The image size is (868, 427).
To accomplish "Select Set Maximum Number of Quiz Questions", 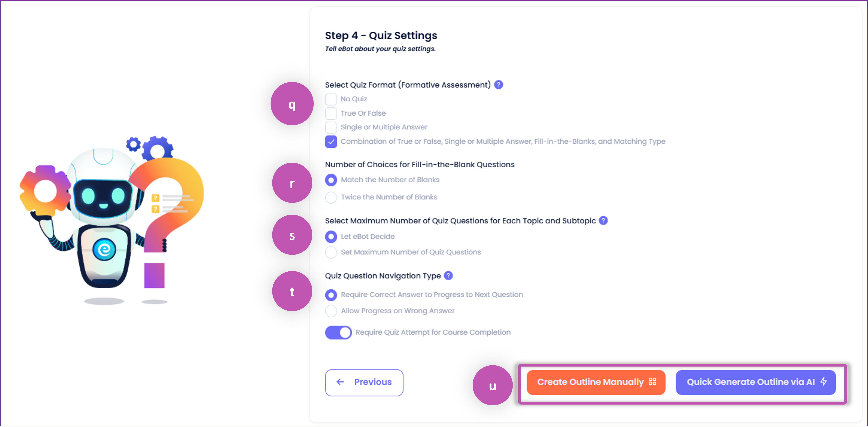I will (331, 252).
